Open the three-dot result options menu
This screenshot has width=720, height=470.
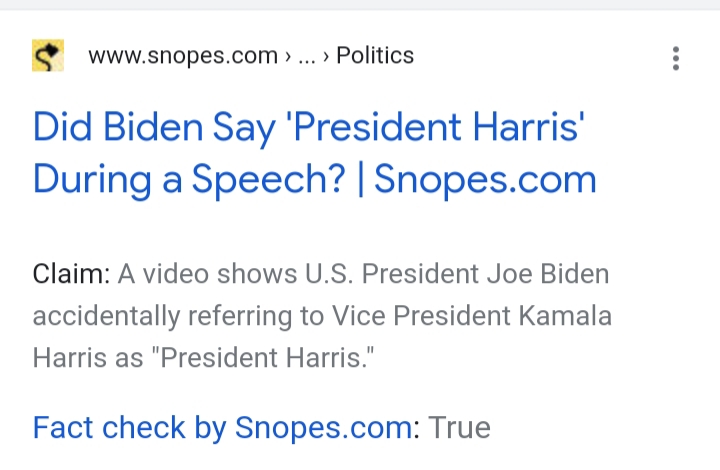click(676, 58)
